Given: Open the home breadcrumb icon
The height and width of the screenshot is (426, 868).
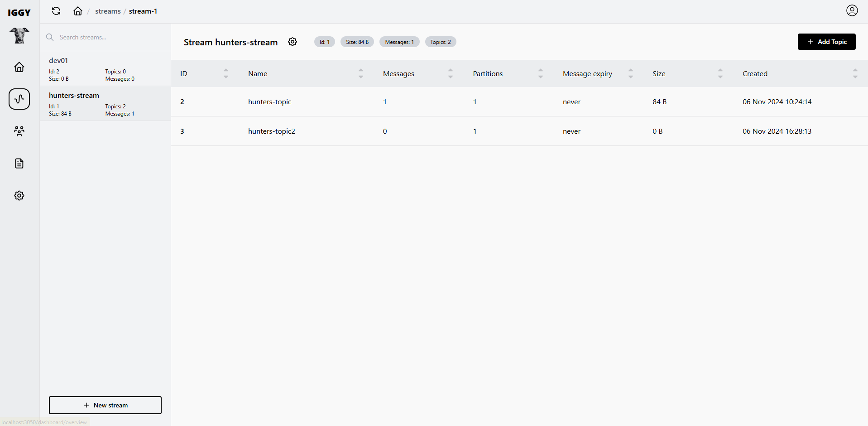Looking at the screenshot, I should click(x=78, y=11).
